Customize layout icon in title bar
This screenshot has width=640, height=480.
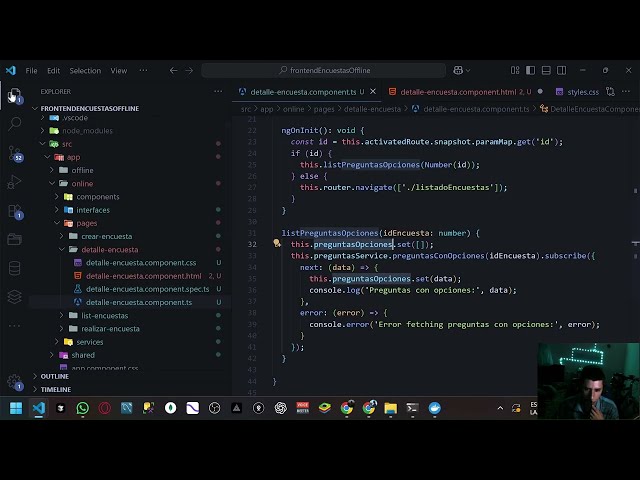click(515, 70)
